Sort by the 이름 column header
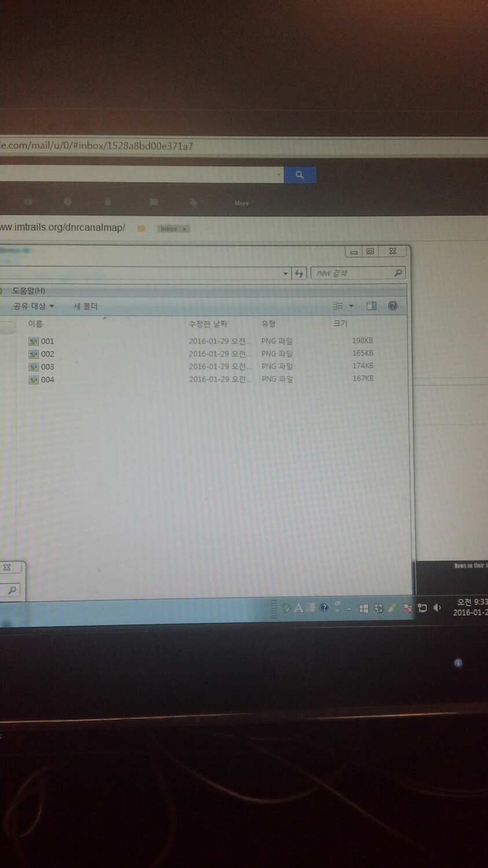The height and width of the screenshot is (868, 488). (35, 324)
